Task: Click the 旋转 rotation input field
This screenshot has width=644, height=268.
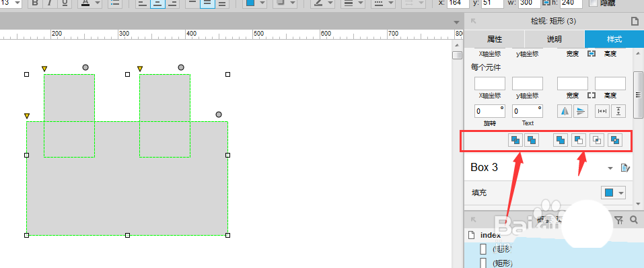Action: tap(490, 111)
